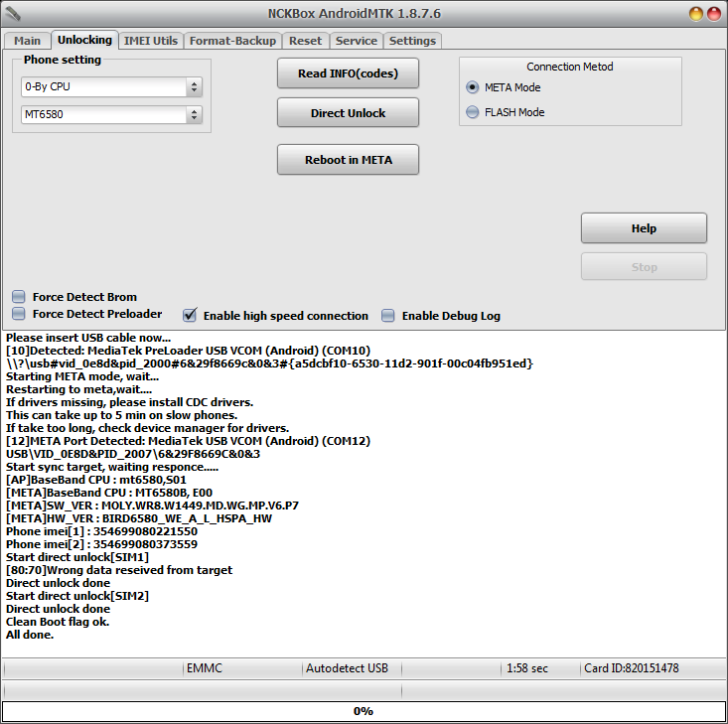
Task: Choose FLASH Mode connection method
Action: coord(473,112)
